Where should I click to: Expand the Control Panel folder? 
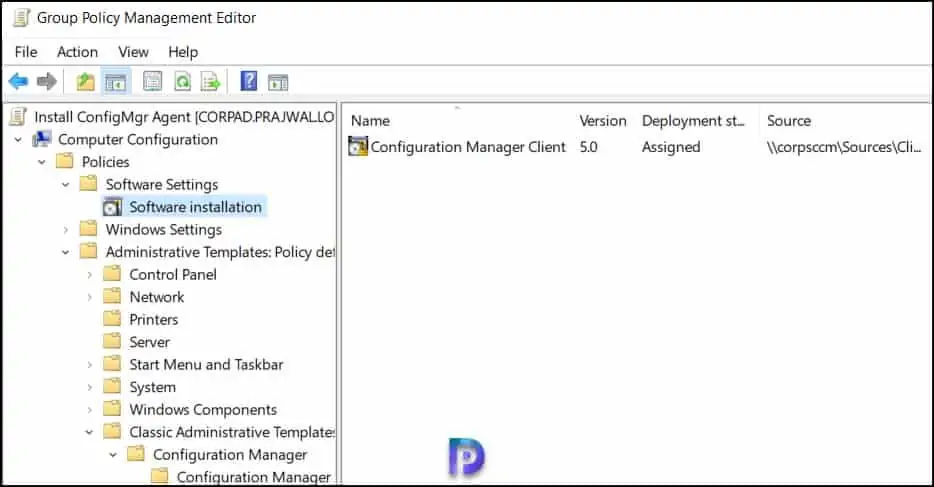90,275
